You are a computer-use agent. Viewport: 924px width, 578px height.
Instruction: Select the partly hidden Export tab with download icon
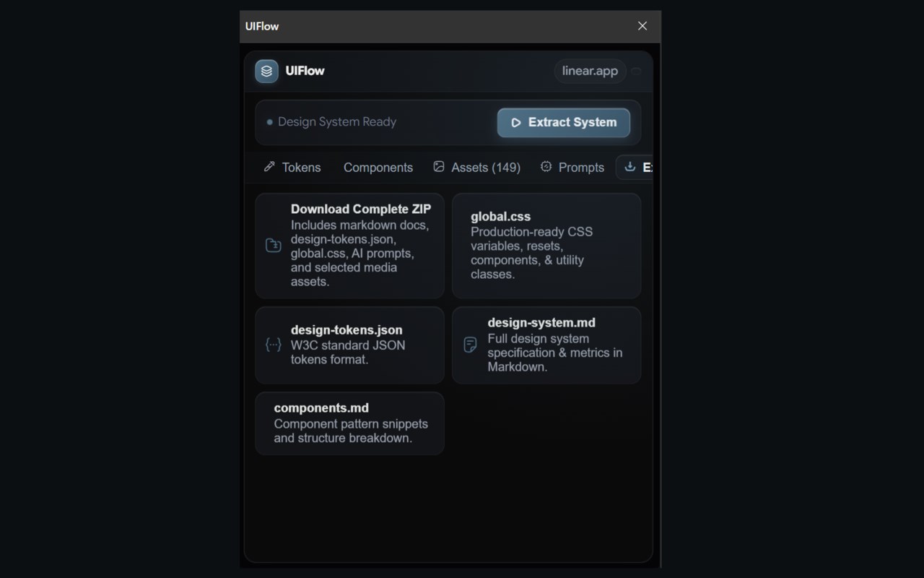[x=635, y=167]
